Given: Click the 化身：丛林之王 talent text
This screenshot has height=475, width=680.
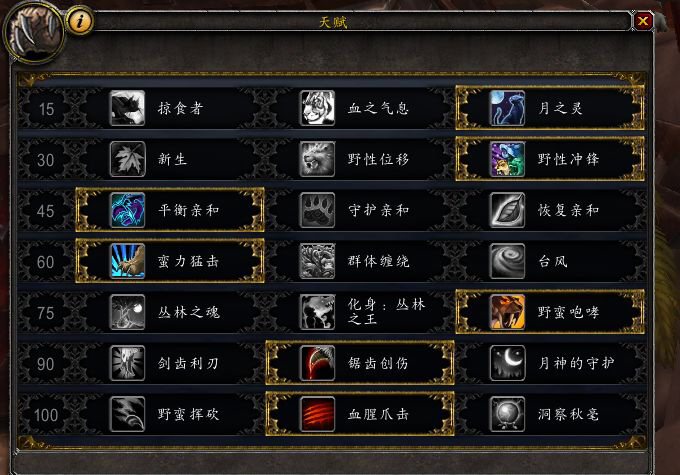Looking at the screenshot, I should point(386,312).
